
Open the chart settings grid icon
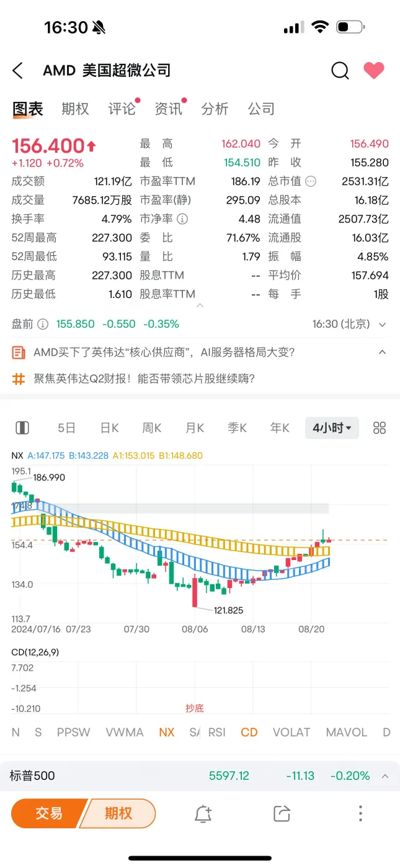(380, 428)
